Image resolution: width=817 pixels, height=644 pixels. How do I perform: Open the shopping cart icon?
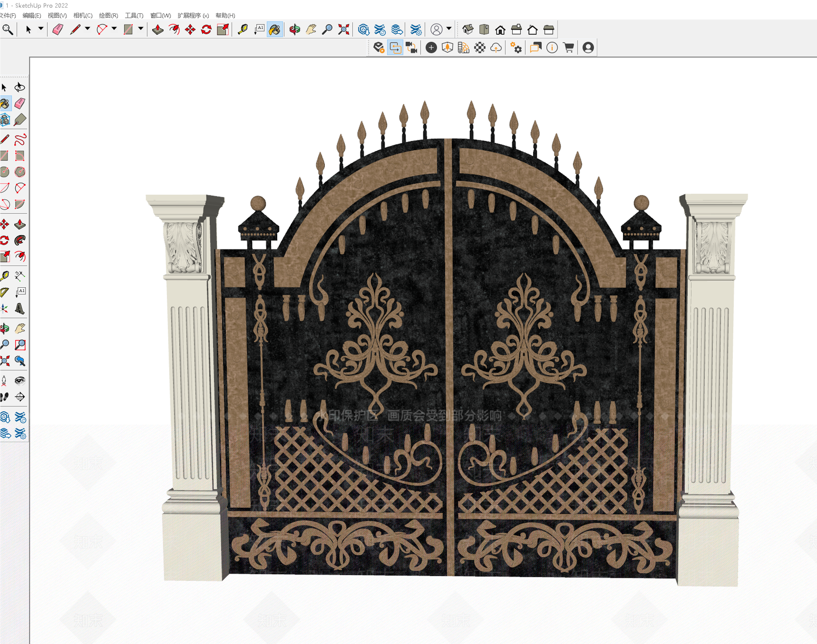[x=568, y=47]
